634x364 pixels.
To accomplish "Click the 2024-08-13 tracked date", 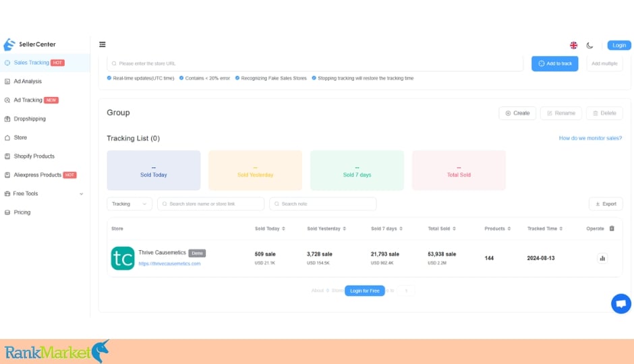I will tap(541, 258).
